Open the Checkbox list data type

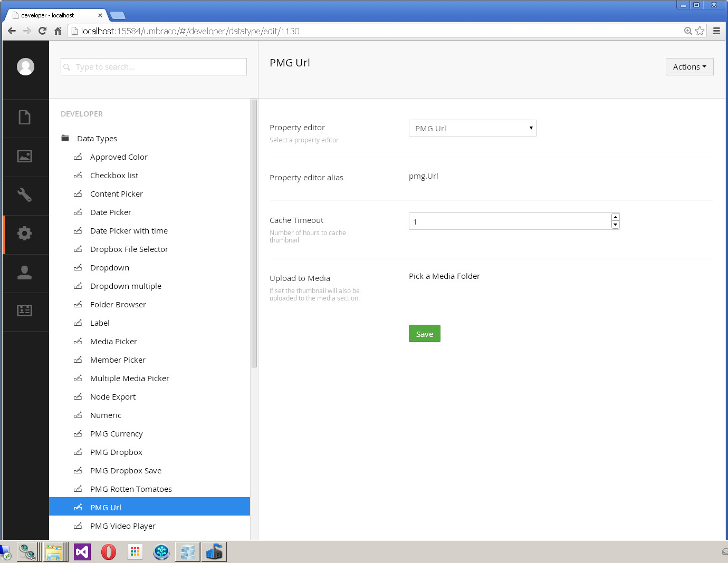114,176
